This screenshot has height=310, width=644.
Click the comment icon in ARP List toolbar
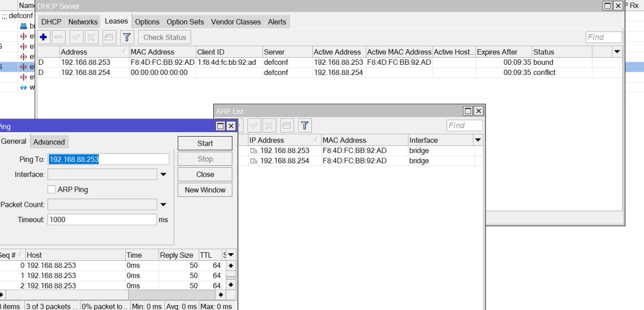tap(287, 125)
